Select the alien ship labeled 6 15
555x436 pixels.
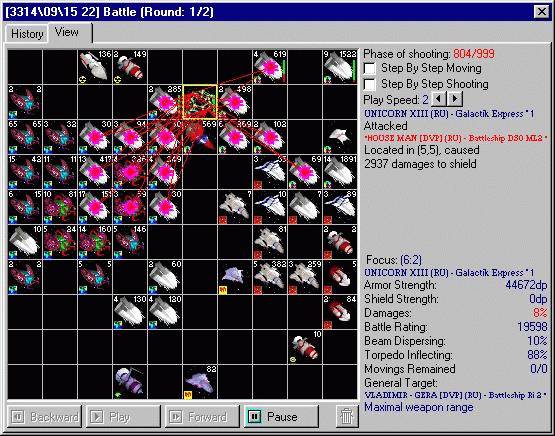click(x=25, y=207)
